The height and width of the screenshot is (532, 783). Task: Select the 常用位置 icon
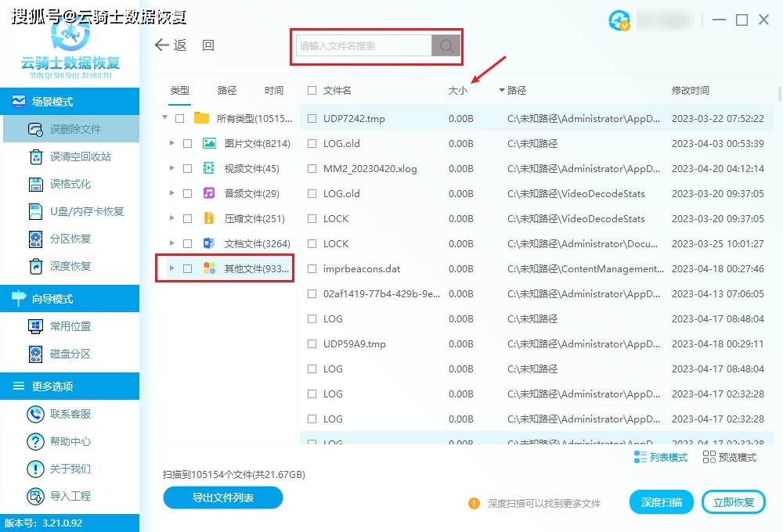tap(35, 326)
